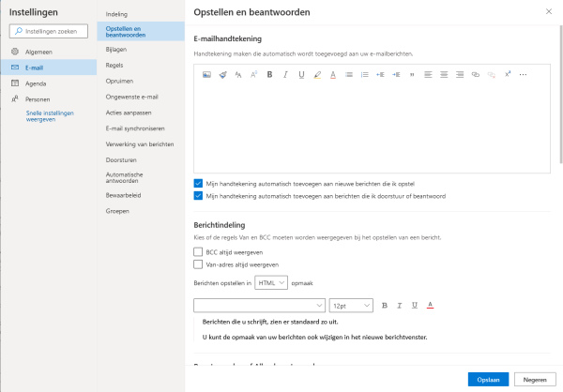The image size is (563, 392).
Task: Toggle bold for default message format
Action: [x=385, y=306]
